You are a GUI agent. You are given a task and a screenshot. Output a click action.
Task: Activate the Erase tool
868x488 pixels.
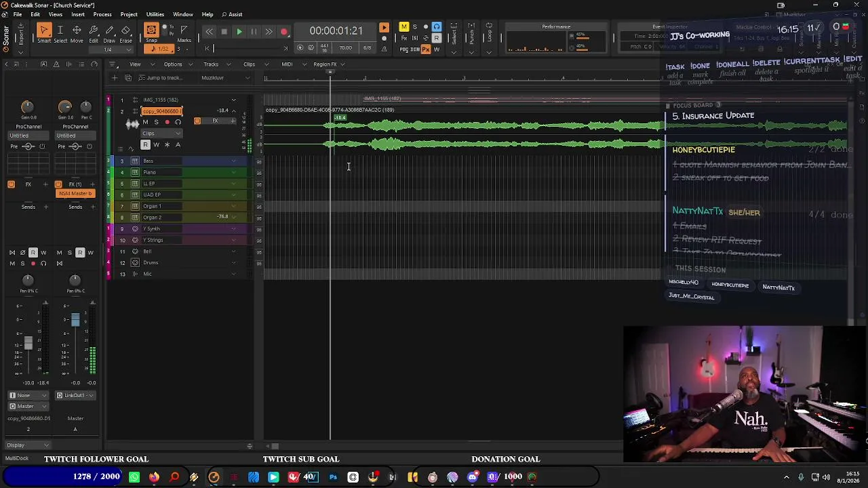[x=125, y=33]
